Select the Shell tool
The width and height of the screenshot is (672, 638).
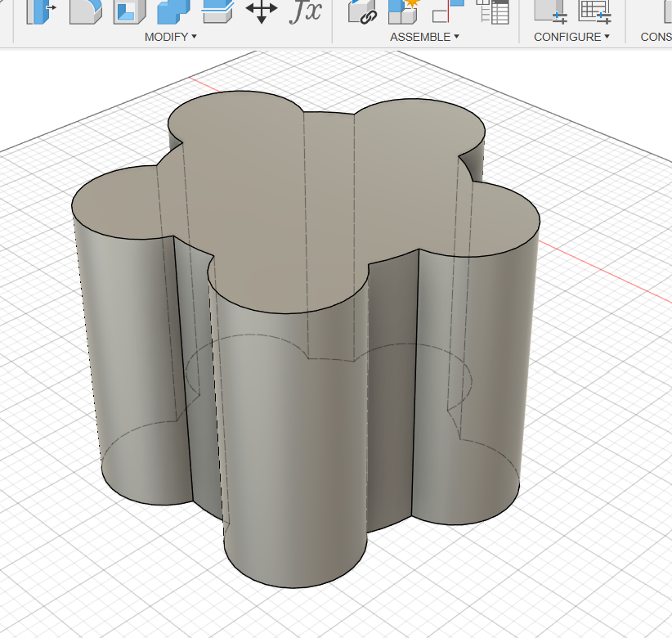click(130, 11)
